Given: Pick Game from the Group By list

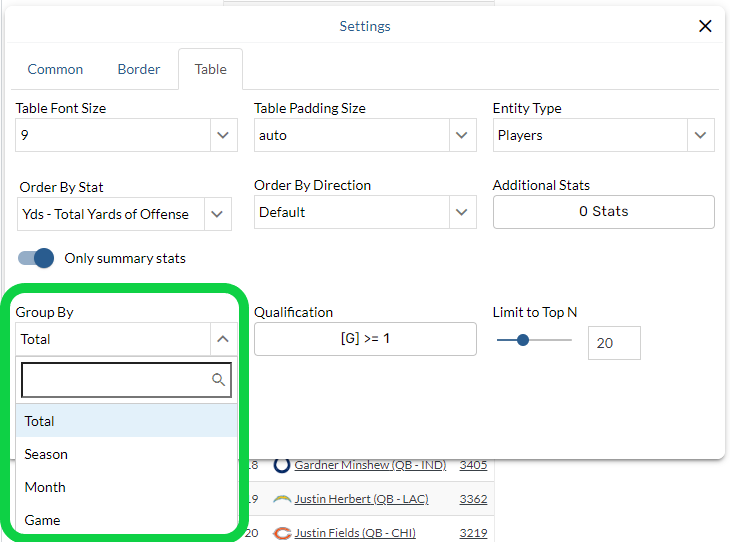Looking at the screenshot, I should click(42, 520).
